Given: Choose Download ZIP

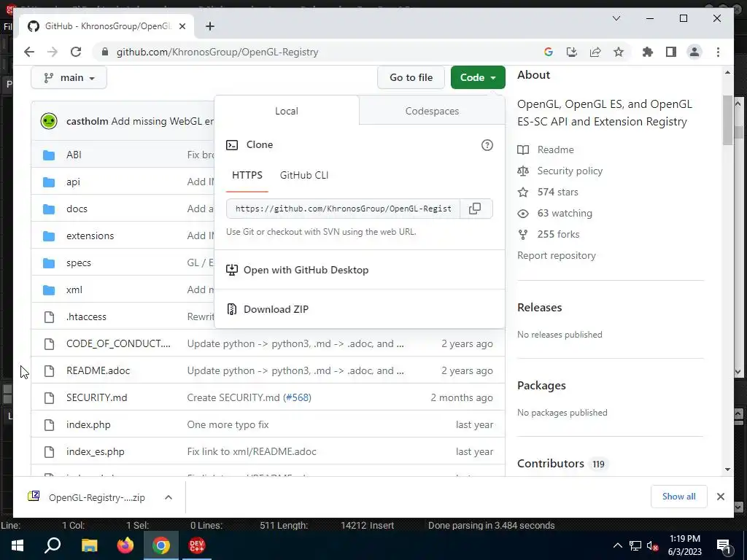Looking at the screenshot, I should 276,309.
